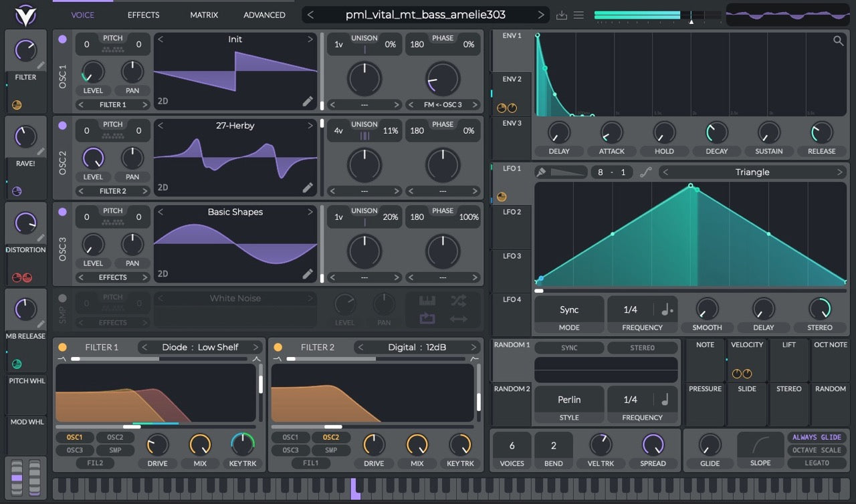This screenshot has height=504, width=856.
Task: Click the VELOCITY modulation destination icons
Action: coord(742,374)
